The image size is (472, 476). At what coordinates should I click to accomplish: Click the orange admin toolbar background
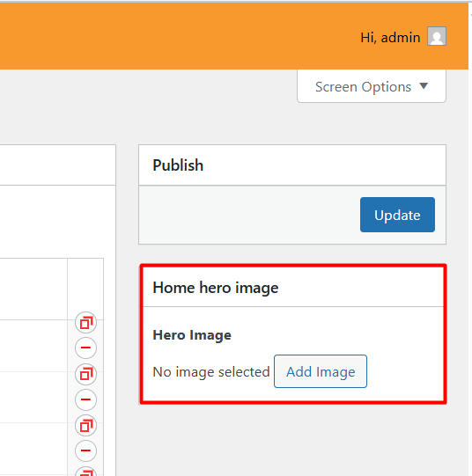click(x=182, y=36)
